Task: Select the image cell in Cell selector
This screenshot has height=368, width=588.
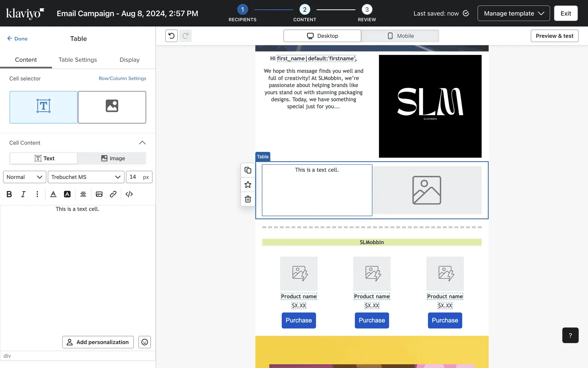Action: point(112,107)
